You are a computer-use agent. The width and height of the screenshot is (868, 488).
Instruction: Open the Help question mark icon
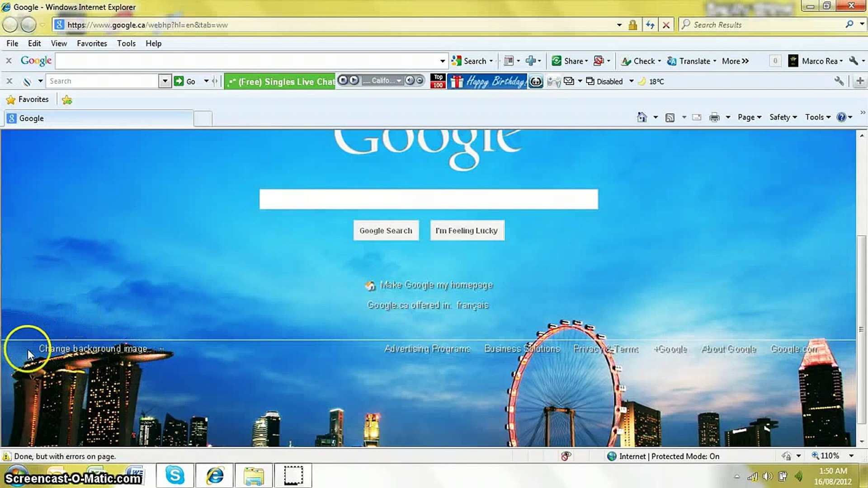[841, 117]
